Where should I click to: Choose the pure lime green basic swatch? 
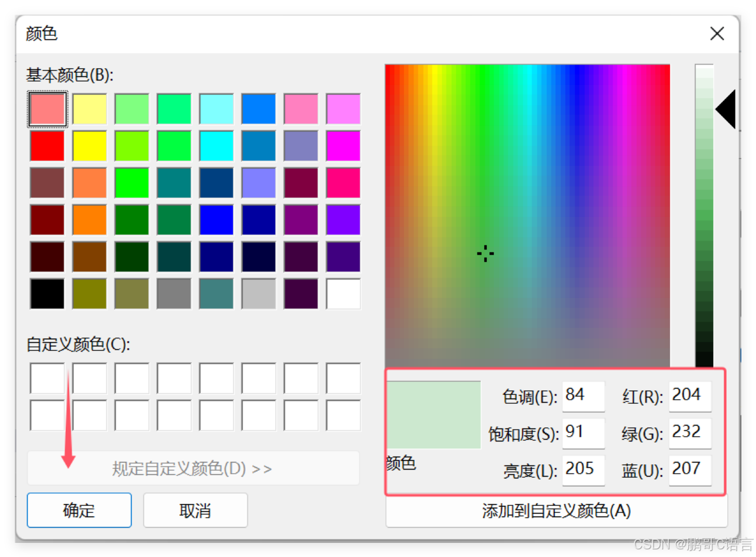coord(132,183)
